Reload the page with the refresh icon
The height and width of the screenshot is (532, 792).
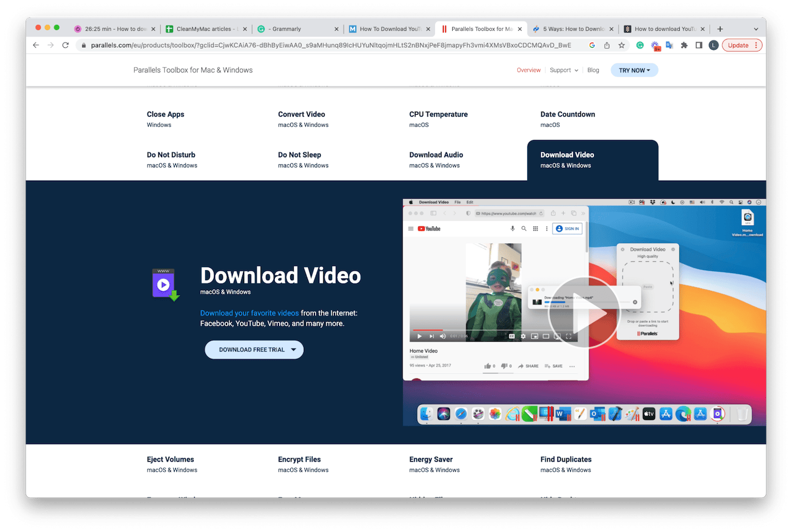click(x=65, y=45)
